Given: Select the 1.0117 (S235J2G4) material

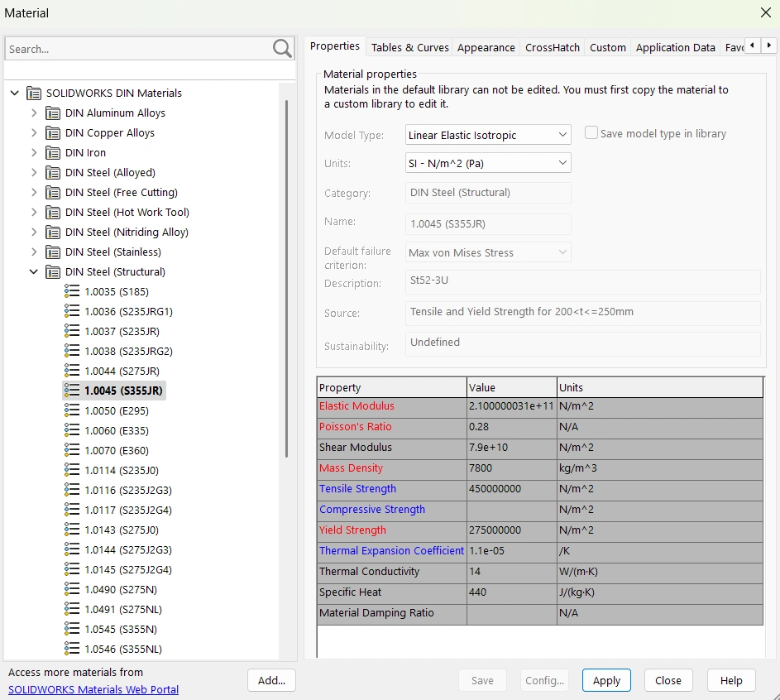Looking at the screenshot, I should tap(128, 510).
